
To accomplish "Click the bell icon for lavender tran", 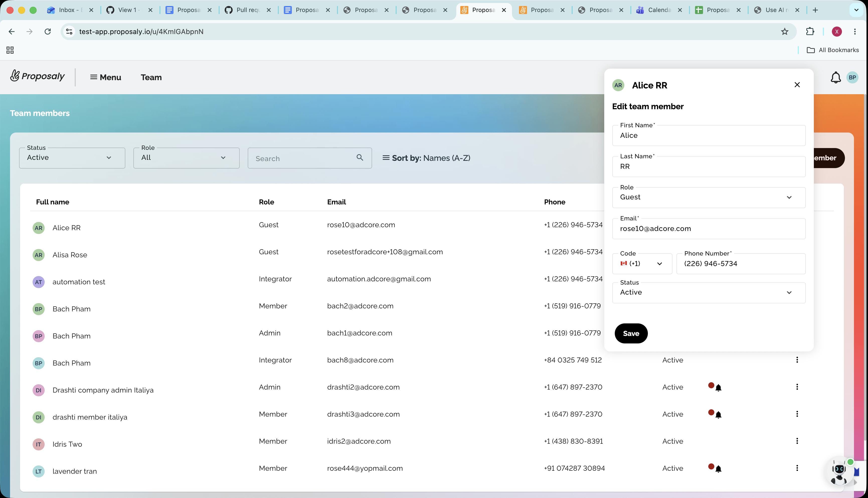I will pos(718,469).
